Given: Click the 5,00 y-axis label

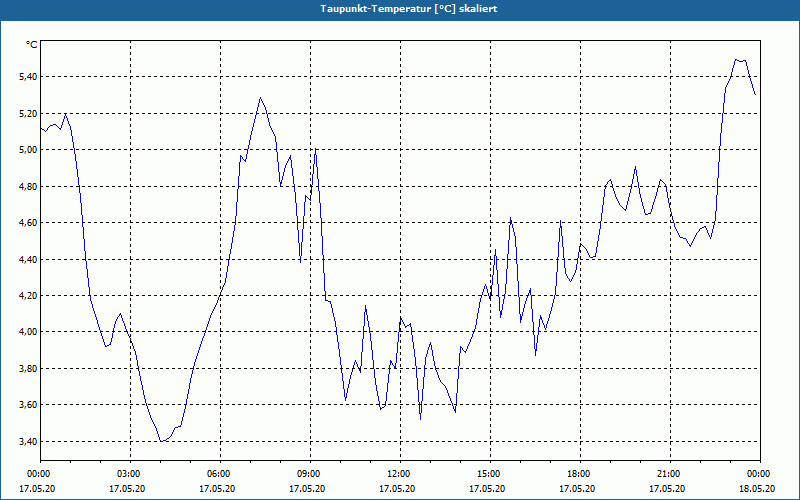Looking at the screenshot, I should point(28,150).
